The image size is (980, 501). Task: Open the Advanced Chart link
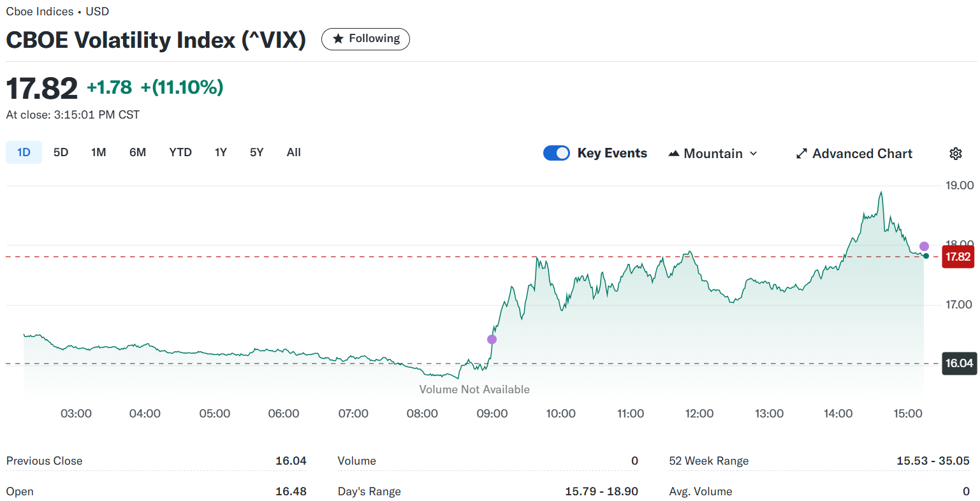pos(854,154)
